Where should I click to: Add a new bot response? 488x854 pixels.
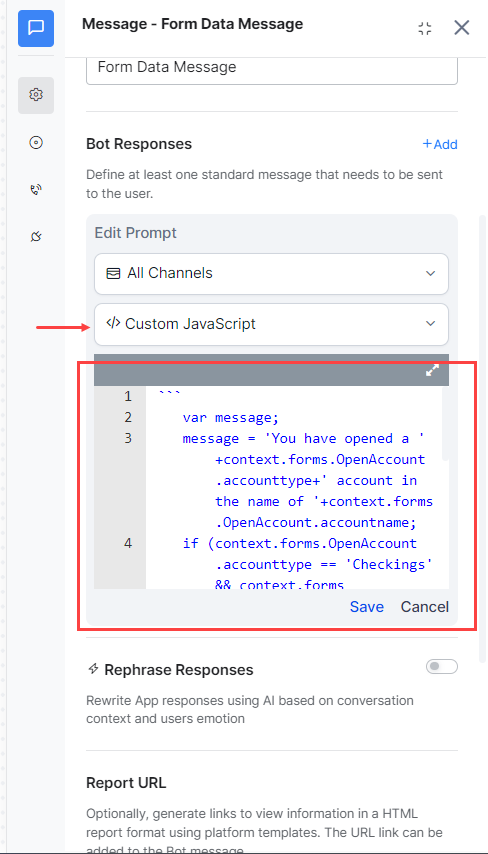click(x=440, y=144)
